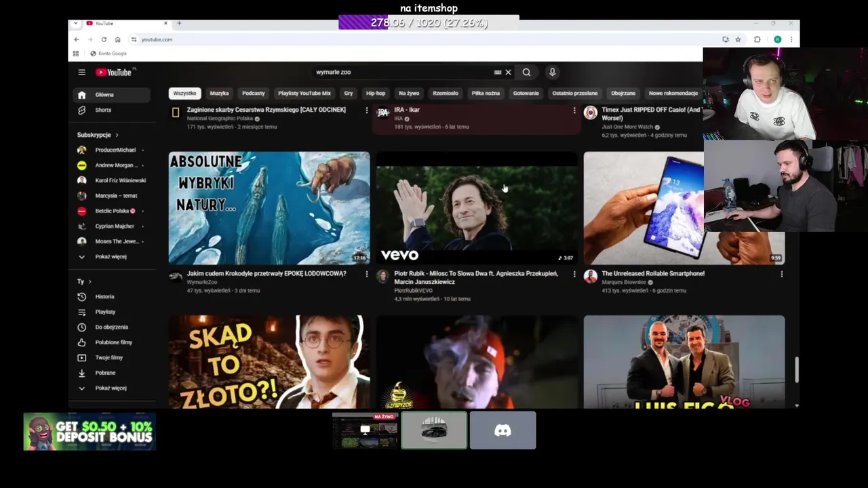Click the page vertical scrollbar thumb
Image resolution: width=868 pixels, height=488 pixels.
796,370
